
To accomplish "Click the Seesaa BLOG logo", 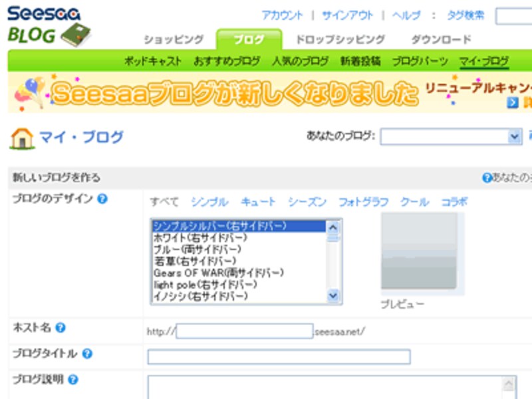I will point(49,27).
